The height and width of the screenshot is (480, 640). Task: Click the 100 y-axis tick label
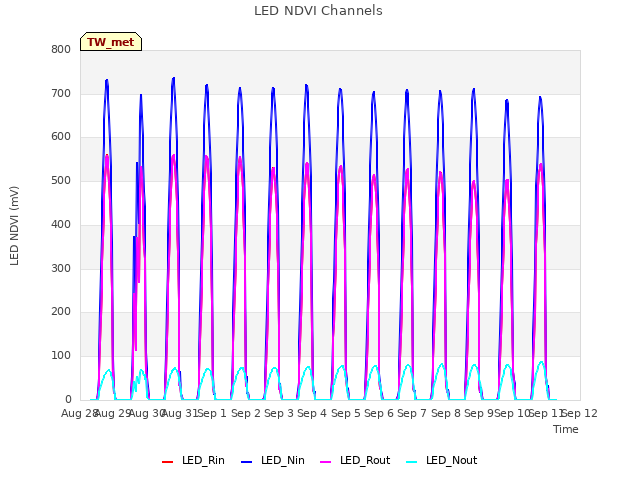click(61, 356)
